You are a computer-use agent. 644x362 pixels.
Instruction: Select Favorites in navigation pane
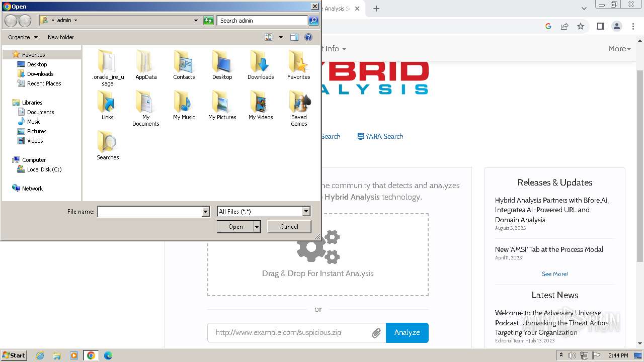33,55
